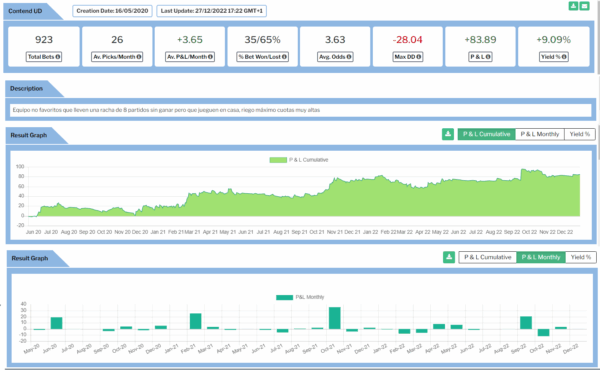Click the Oct-21 monthly bar

click(x=335, y=318)
